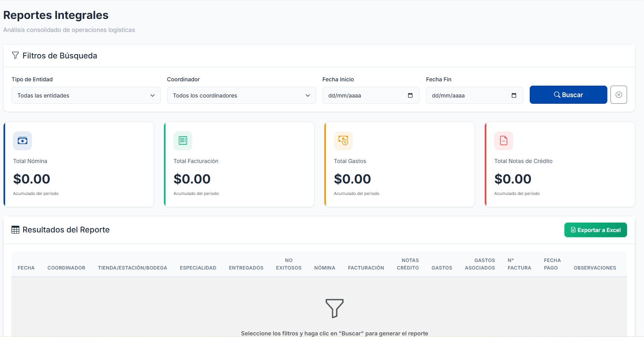
Task: Click the large funnel icon in empty results
Action: [335, 308]
